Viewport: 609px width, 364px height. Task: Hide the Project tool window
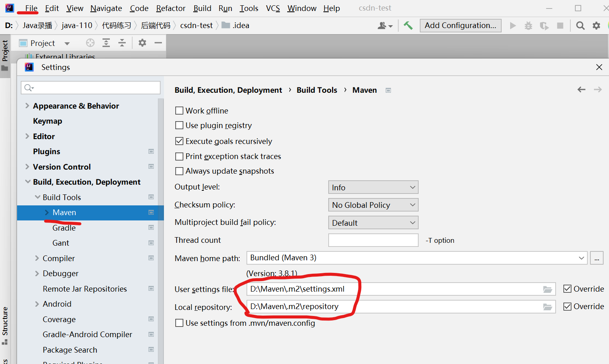[158, 43]
